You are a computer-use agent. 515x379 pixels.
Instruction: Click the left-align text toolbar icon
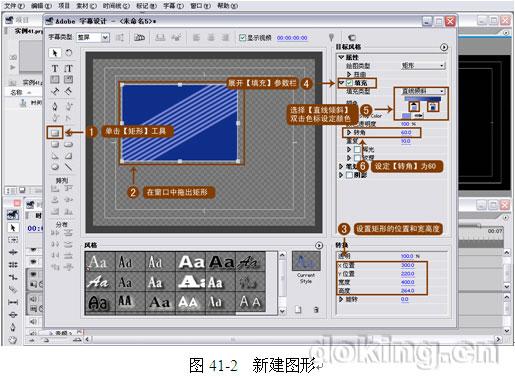(x=196, y=37)
